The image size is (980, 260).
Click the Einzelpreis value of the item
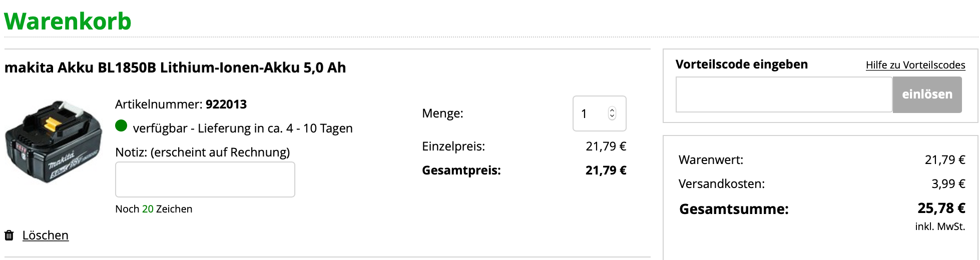coord(606,146)
